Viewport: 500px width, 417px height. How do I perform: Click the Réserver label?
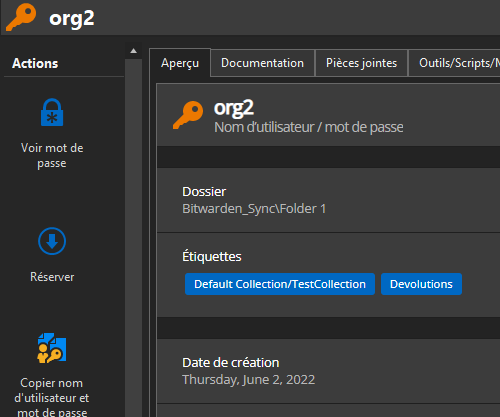click(52, 277)
